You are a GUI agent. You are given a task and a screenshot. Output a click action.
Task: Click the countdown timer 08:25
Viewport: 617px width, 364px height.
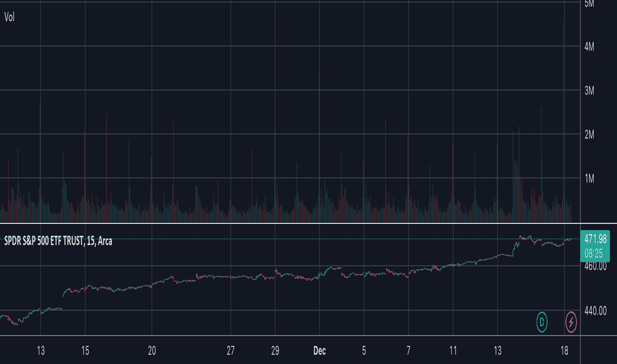tap(593, 254)
